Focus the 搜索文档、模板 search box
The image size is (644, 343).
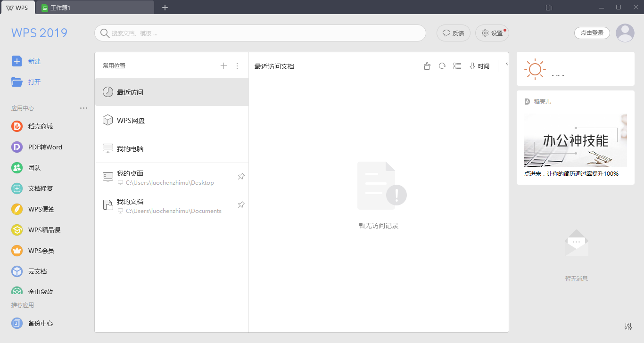[260, 33]
